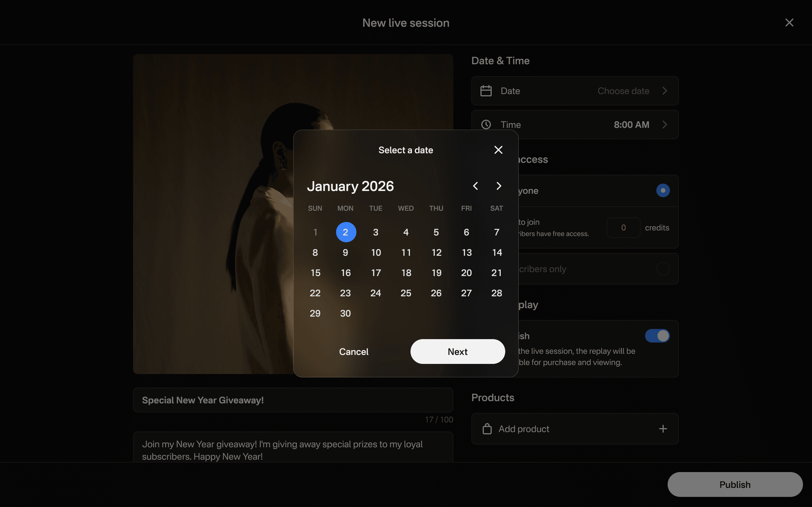Select the Subscribers only radio button
Image resolution: width=812 pixels, height=507 pixels.
pyautogui.click(x=663, y=269)
